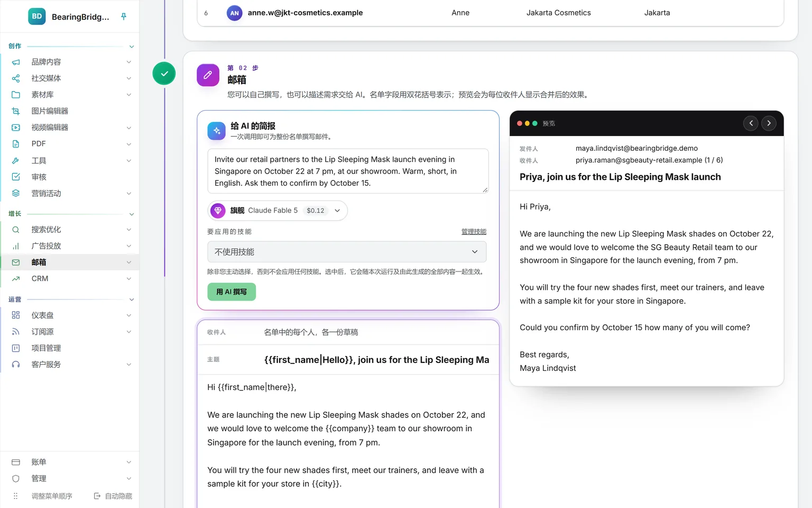Click the purple pencil step 02 icon
The height and width of the screenshot is (508, 812).
pos(208,75)
